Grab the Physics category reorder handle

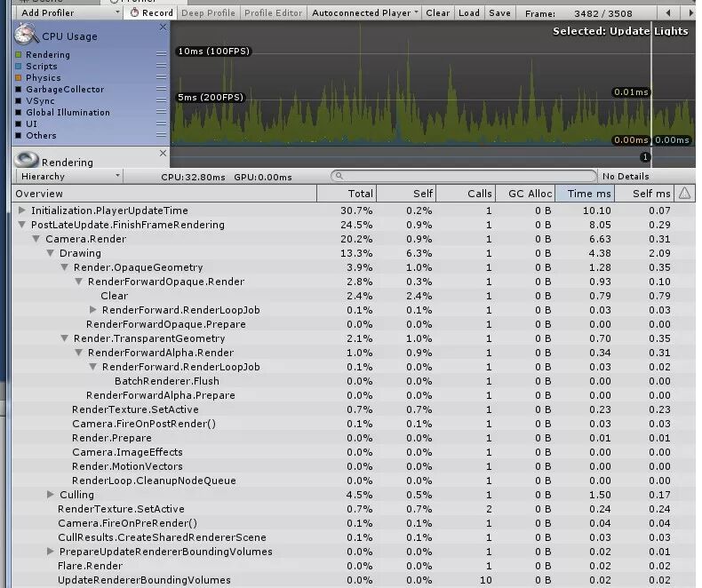161,77
